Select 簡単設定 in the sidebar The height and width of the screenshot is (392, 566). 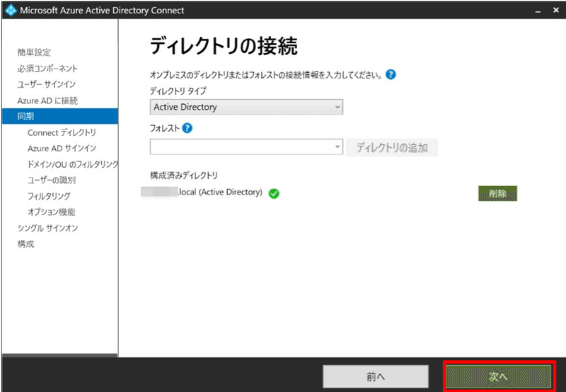(34, 52)
